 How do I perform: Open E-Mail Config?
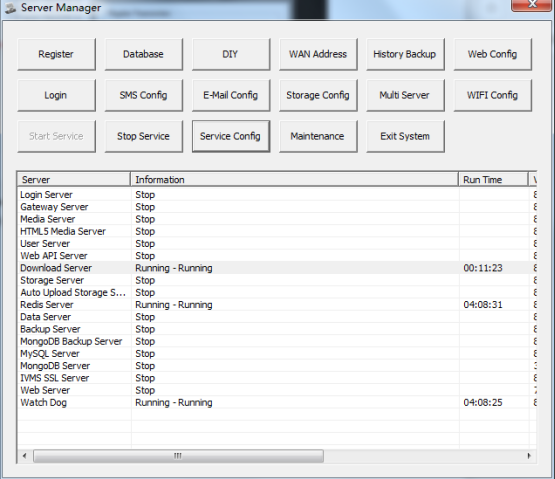coord(231,95)
